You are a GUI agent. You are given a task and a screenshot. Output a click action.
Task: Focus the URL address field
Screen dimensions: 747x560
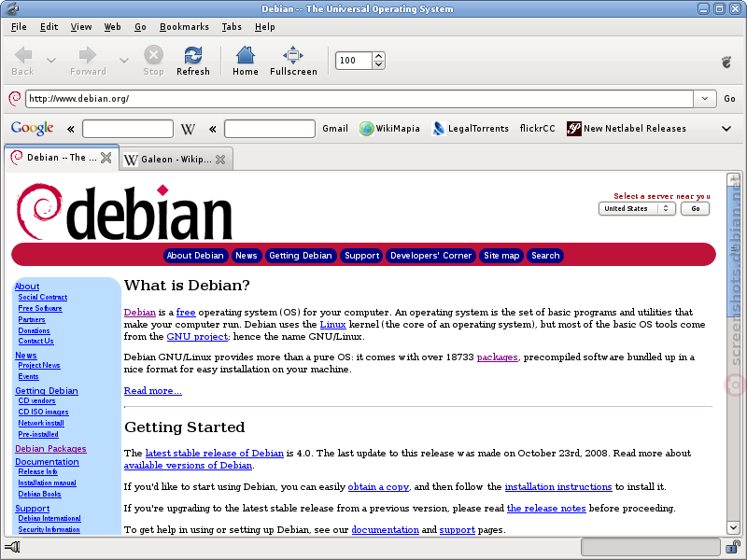click(x=359, y=99)
